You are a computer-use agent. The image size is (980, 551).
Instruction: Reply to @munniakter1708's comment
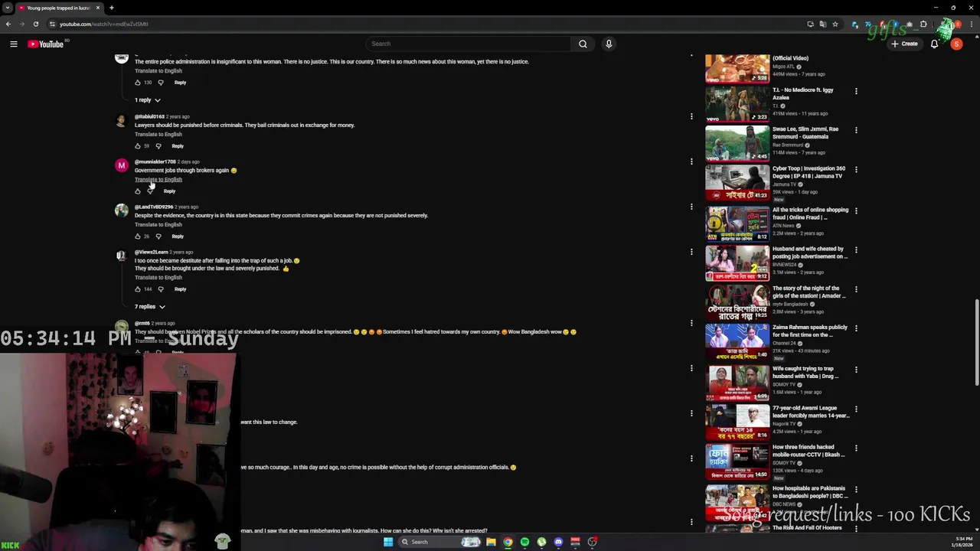pyautogui.click(x=169, y=191)
